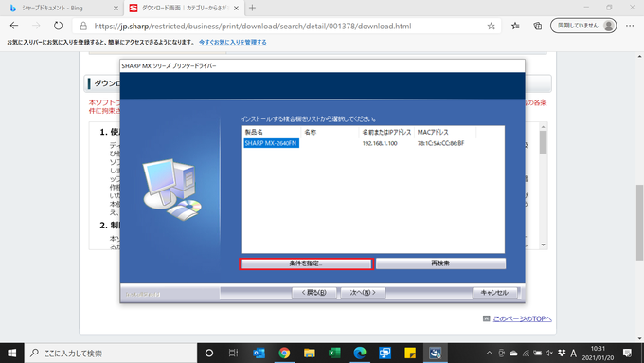The width and height of the screenshot is (644, 363).
Task: Select the MAC address 78:1C:5A:CC:86:BF cell
Action: pos(440,143)
